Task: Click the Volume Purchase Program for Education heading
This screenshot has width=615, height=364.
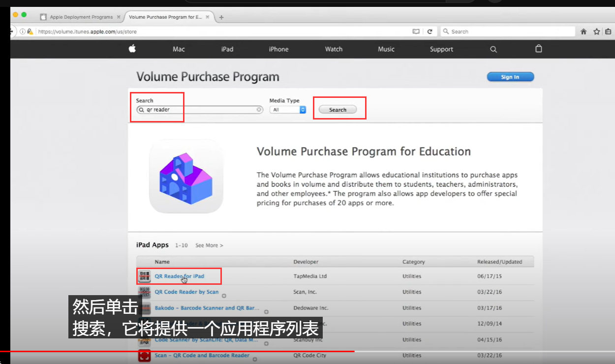Action: coord(364,152)
